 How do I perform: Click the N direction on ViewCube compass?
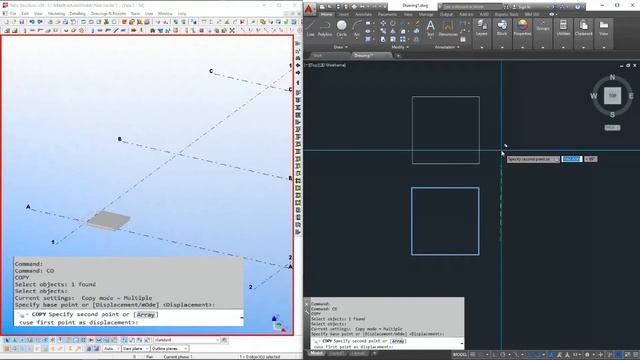[612, 77]
